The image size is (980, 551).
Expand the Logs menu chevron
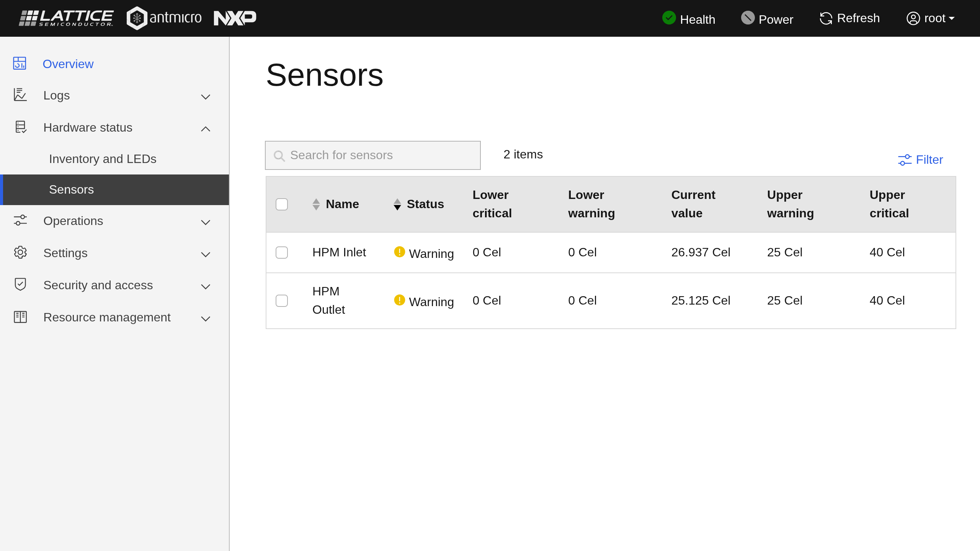click(x=206, y=96)
